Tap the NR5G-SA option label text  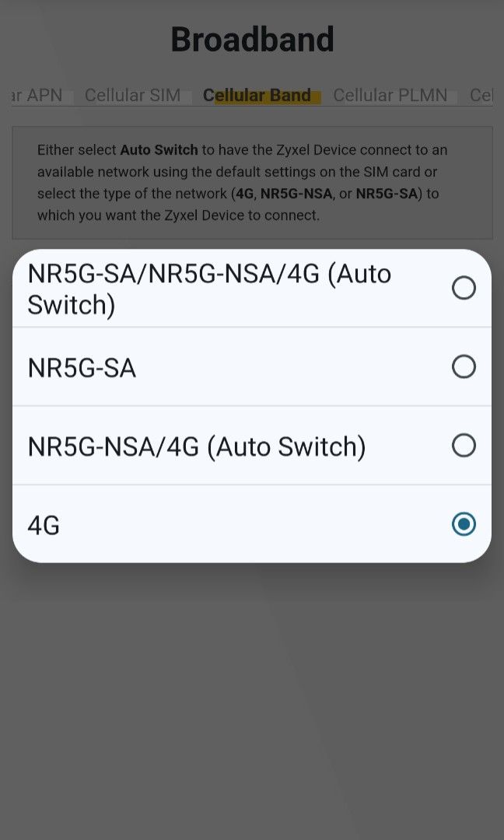(82, 368)
